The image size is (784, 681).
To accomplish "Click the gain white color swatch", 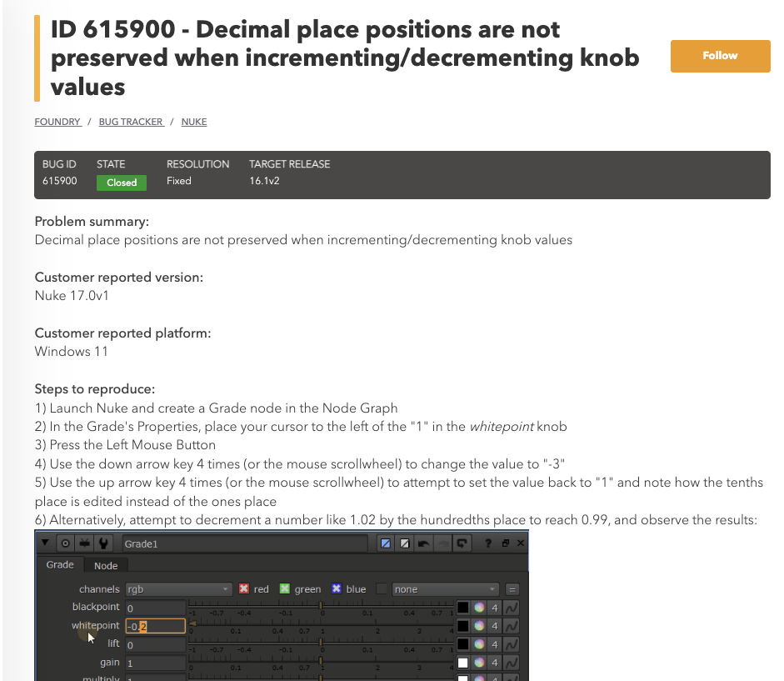I will point(463,663).
